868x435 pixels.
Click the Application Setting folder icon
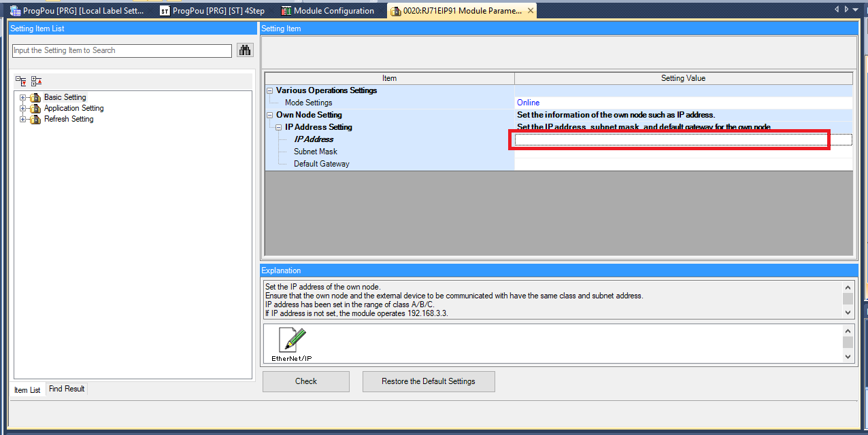tap(35, 109)
